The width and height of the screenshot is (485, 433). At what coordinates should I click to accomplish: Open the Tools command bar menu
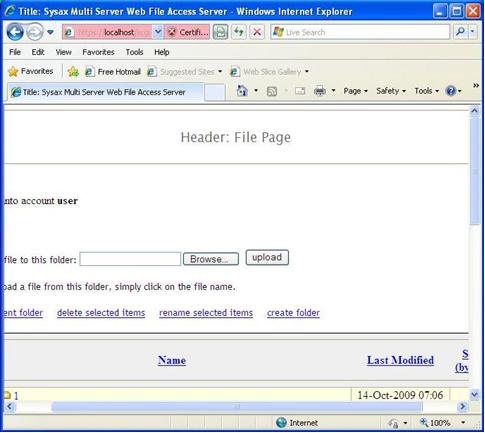coord(426,91)
